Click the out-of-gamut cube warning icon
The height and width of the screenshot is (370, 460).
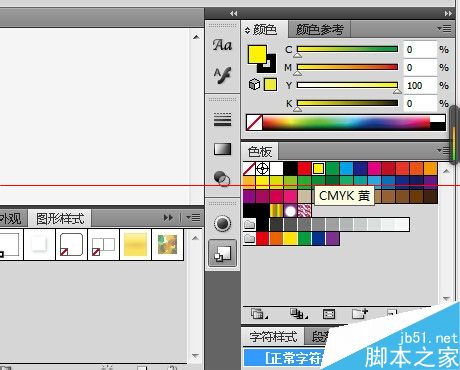254,84
